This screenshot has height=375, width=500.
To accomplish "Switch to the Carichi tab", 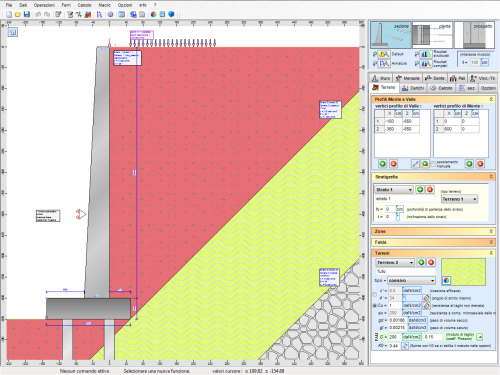I will point(413,88).
